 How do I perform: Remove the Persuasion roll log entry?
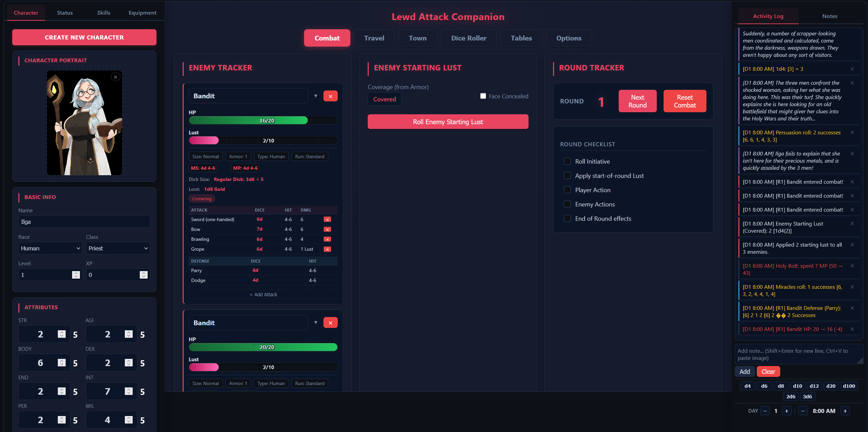852,133
